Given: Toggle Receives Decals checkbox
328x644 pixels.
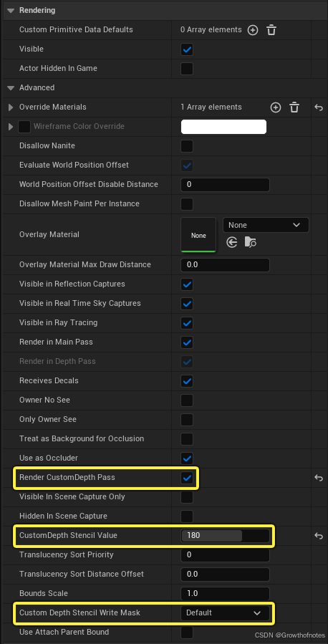Looking at the screenshot, I should 187,380.
